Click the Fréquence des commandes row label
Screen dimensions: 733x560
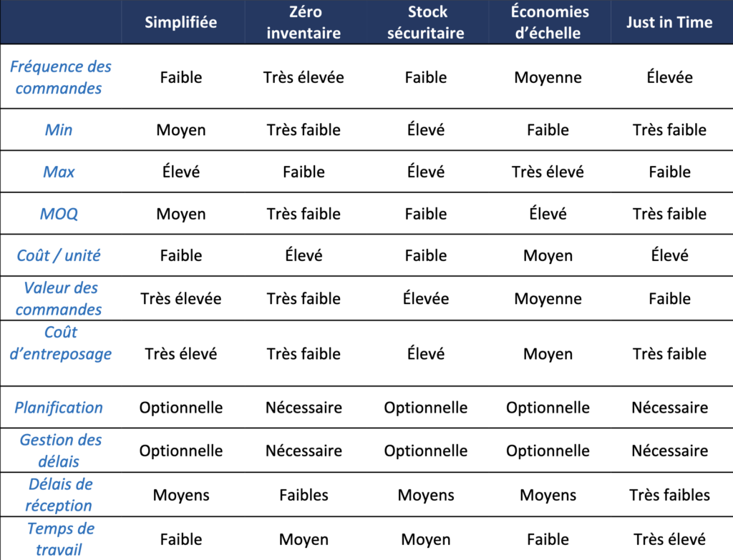[x=60, y=77]
